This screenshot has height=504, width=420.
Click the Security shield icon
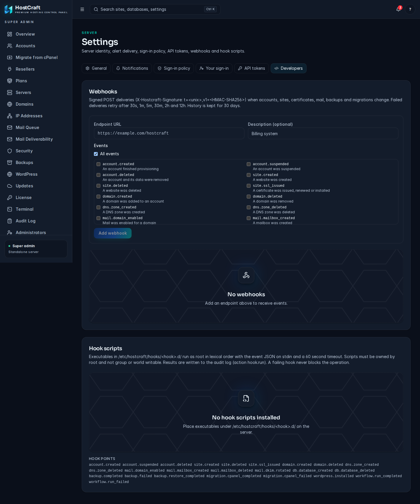tap(10, 151)
